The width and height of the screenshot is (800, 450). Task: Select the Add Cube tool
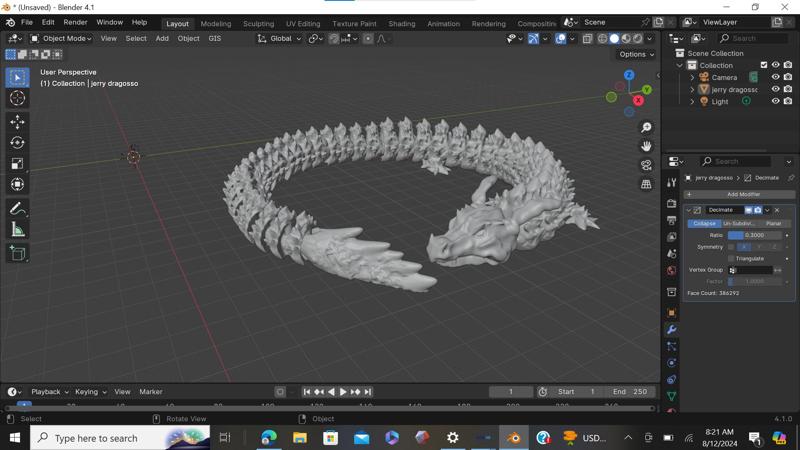17,254
